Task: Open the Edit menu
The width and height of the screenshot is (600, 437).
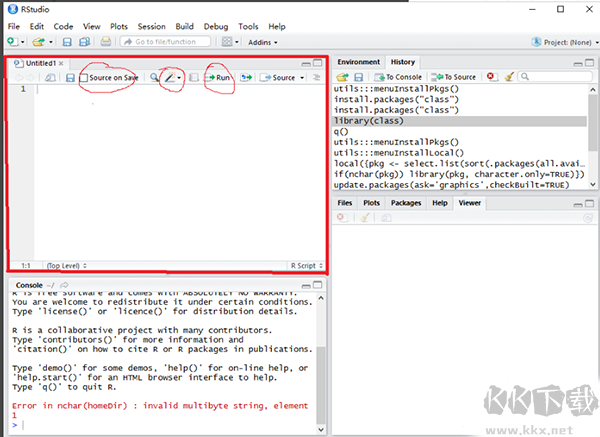Action: pyautogui.click(x=37, y=26)
